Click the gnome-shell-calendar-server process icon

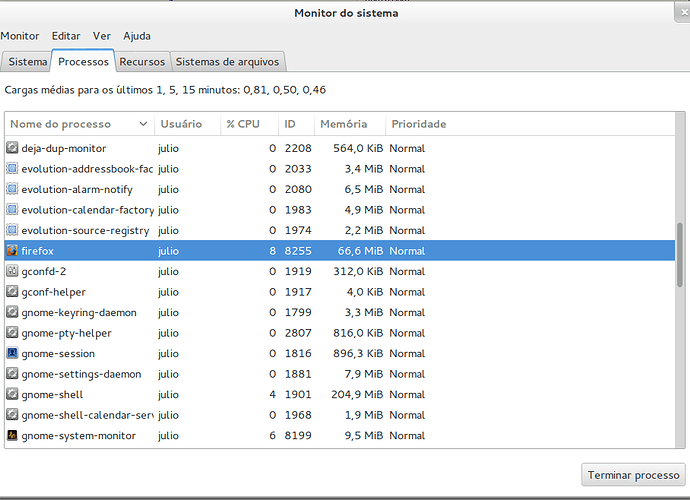(12, 415)
